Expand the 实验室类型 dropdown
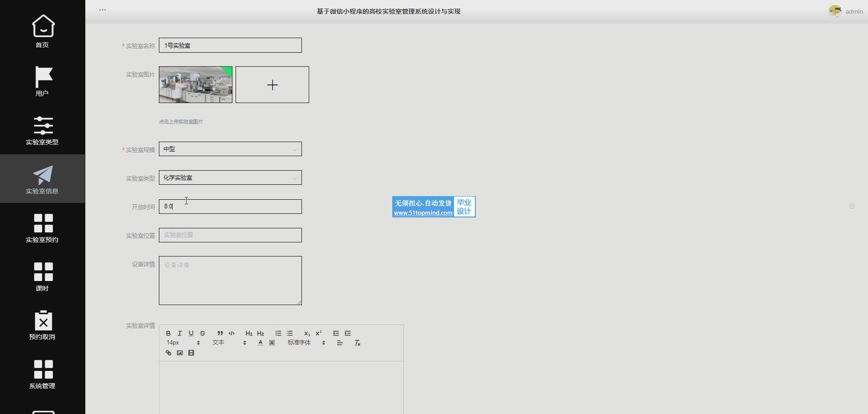The image size is (868, 414). pyautogui.click(x=230, y=178)
